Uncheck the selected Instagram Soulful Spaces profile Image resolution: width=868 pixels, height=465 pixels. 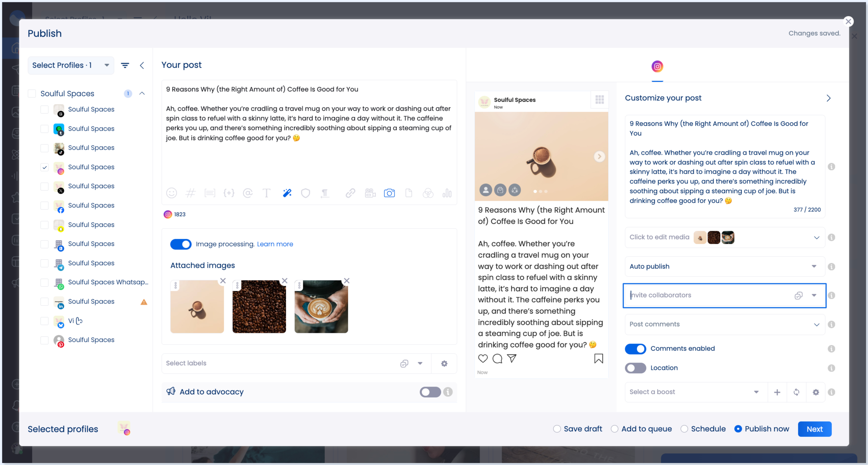44,167
